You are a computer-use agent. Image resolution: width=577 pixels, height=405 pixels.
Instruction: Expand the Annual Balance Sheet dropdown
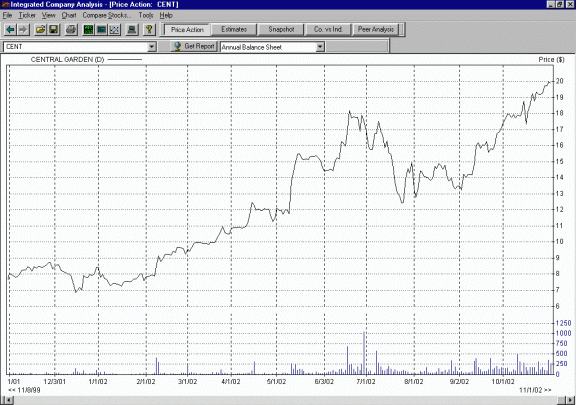(320, 47)
